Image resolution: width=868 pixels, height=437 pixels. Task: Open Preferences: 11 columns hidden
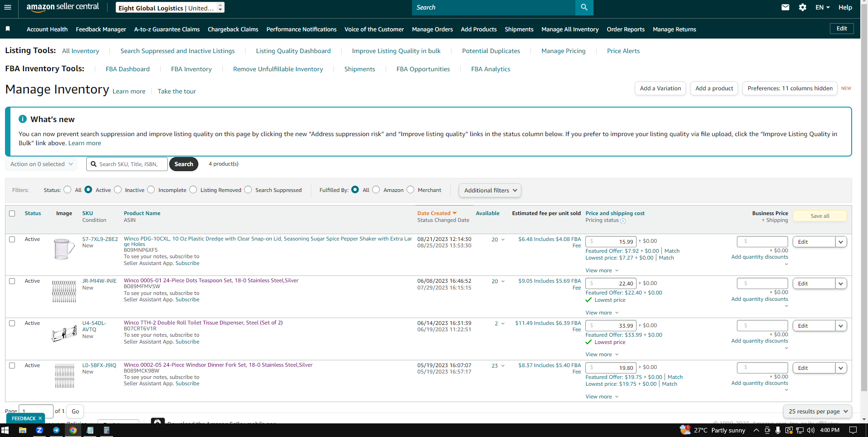[790, 88]
